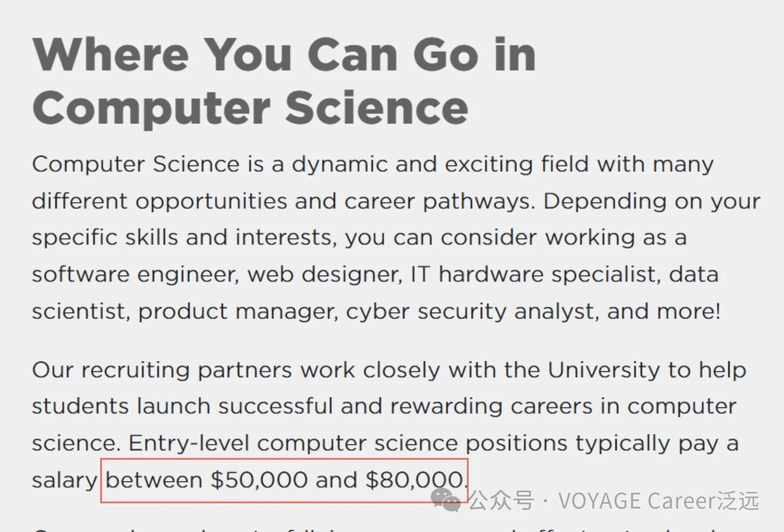Click the bold 'Computer Science' heading line

click(250, 108)
